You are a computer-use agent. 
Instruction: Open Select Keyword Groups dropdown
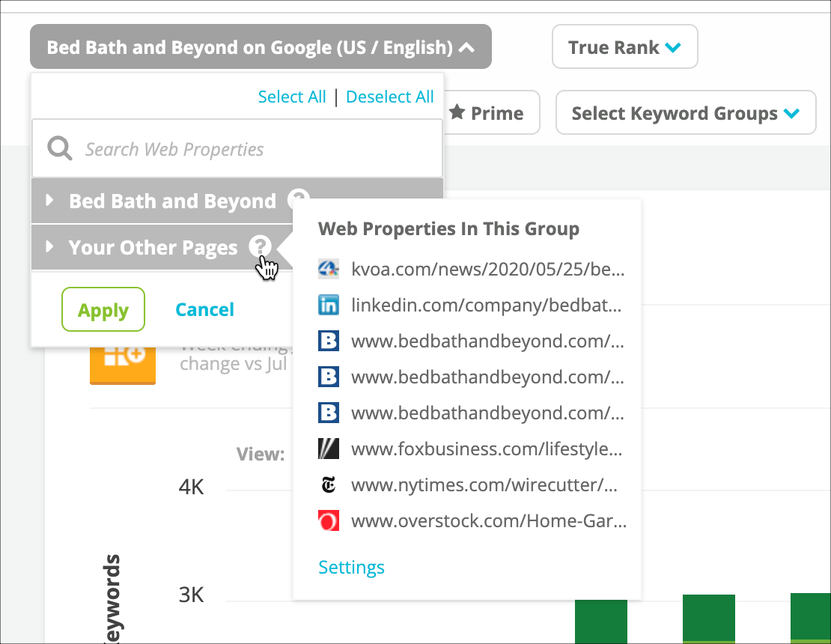click(x=685, y=113)
